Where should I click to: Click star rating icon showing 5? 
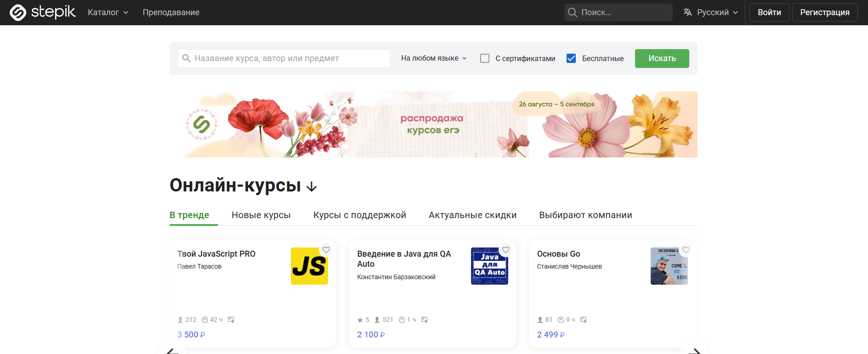pos(360,320)
